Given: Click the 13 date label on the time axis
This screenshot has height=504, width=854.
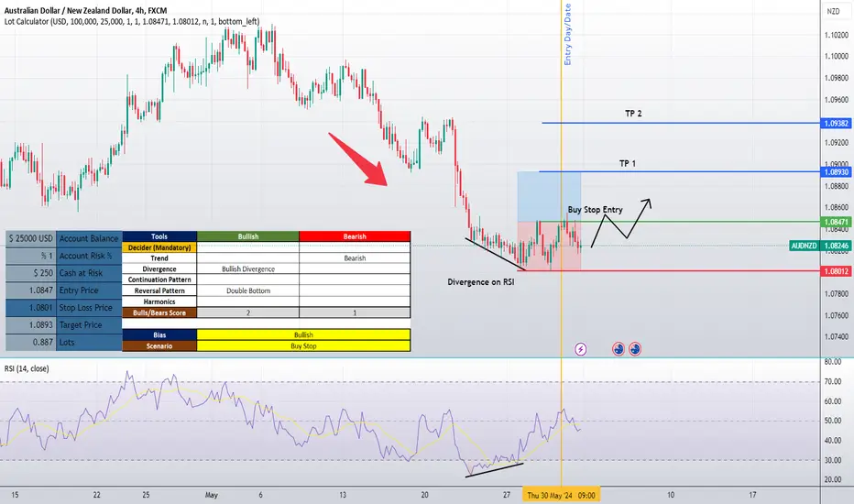Looking at the screenshot, I should pos(343,495).
